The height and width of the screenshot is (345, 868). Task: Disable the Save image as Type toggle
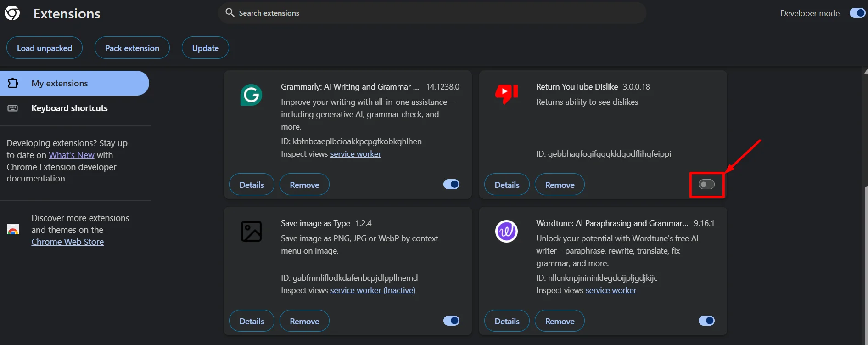click(x=451, y=321)
